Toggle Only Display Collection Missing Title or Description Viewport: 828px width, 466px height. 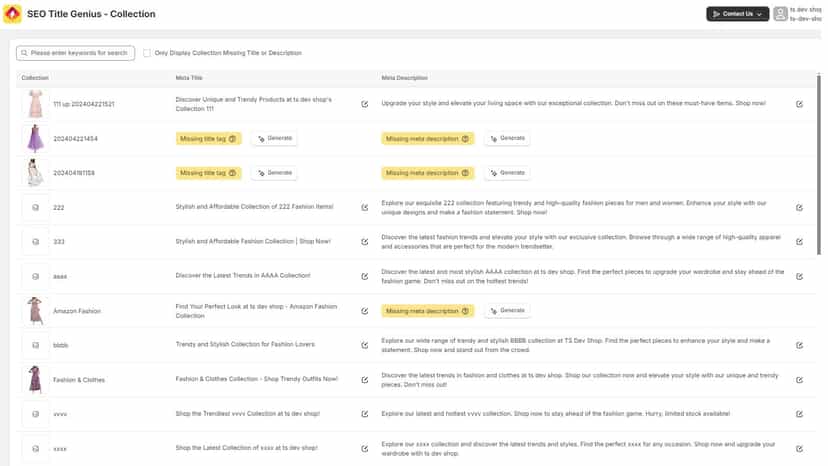tap(147, 53)
